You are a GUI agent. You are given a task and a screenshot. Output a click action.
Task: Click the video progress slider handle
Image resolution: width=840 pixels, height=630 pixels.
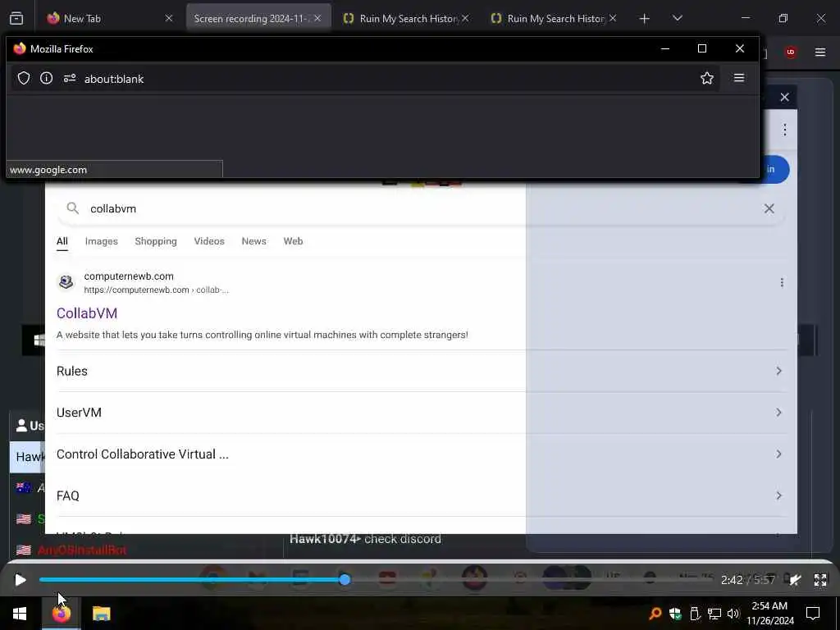click(345, 580)
